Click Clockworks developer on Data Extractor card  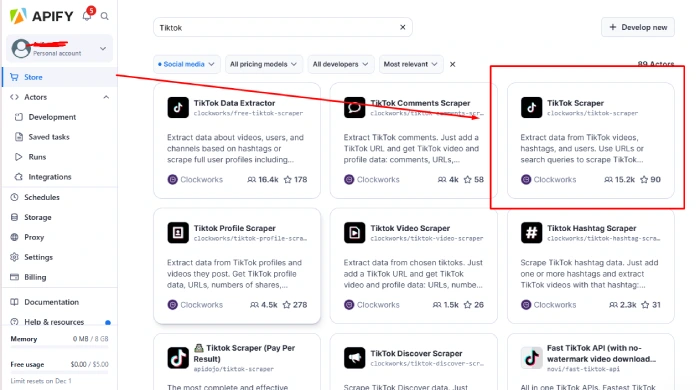pos(195,179)
